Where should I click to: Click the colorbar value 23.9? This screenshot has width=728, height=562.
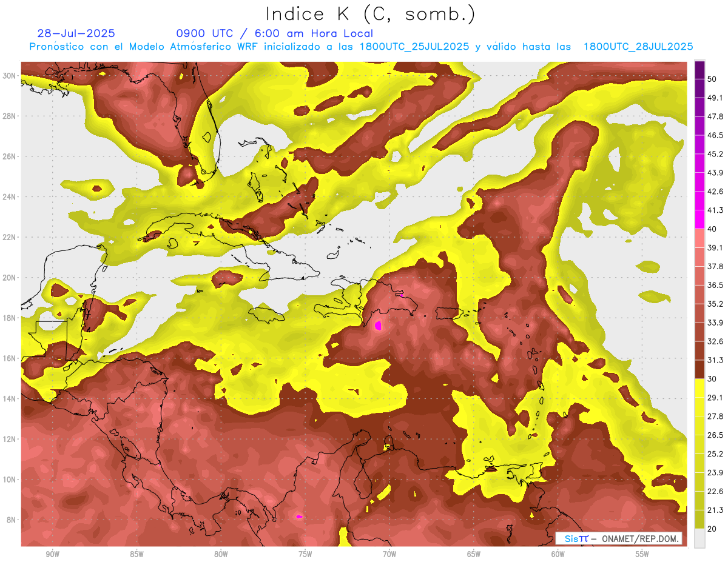pyautogui.click(x=715, y=473)
